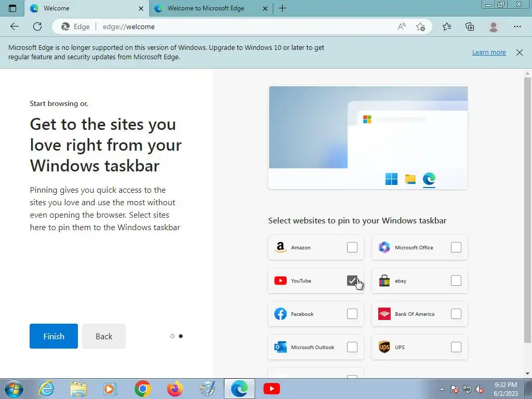532x399 pixels.
Task: Check the Bank Of America checkbox
Action: 456,314
